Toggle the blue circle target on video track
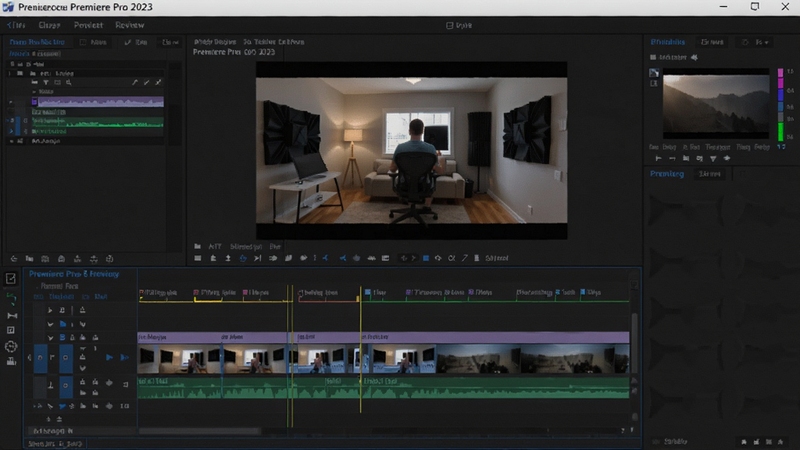Screen dimensions: 800x450 pyautogui.click(x=65, y=358)
